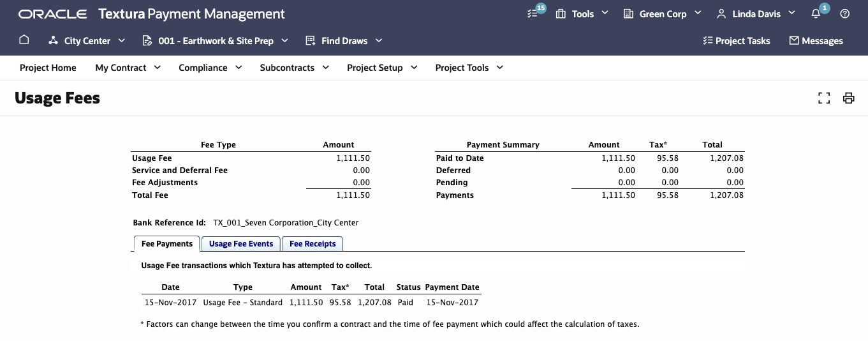
Task: Expand the Green Corp organization dropdown
Action: 662,13
